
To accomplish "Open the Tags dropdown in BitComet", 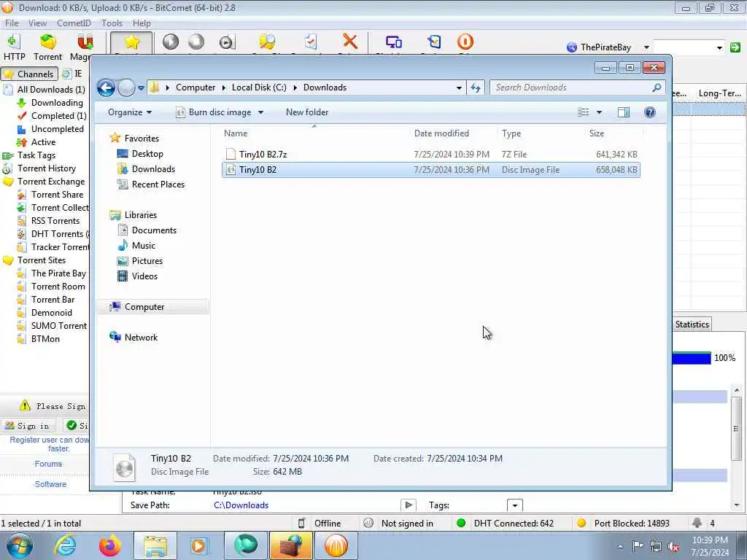I will pos(514,505).
